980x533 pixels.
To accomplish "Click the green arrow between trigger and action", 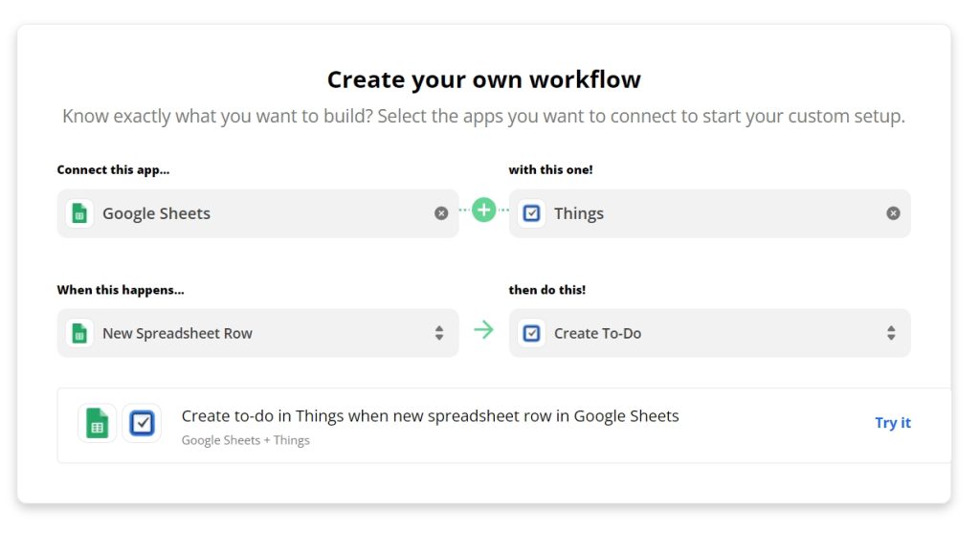I will [483, 329].
